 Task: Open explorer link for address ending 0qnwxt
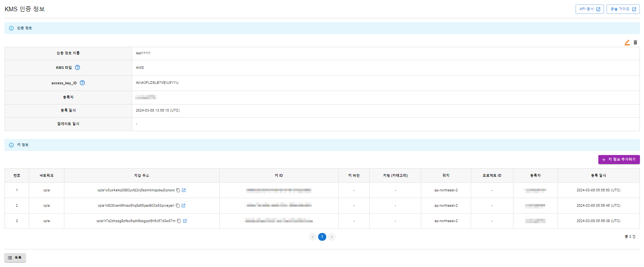[184, 190]
